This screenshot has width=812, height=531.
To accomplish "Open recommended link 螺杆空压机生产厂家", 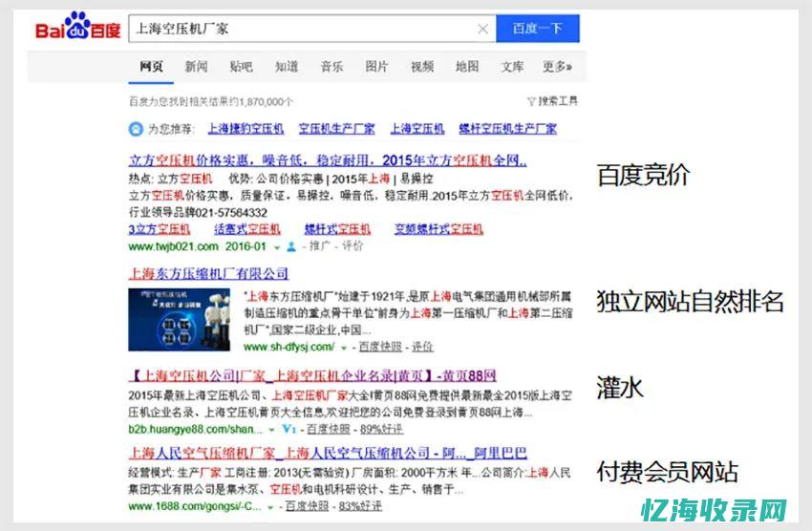I will click(x=508, y=129).
